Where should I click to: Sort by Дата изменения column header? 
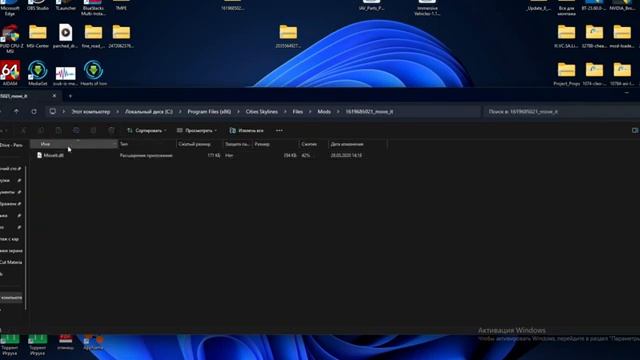pyautogui.click(x=358, y=144)
